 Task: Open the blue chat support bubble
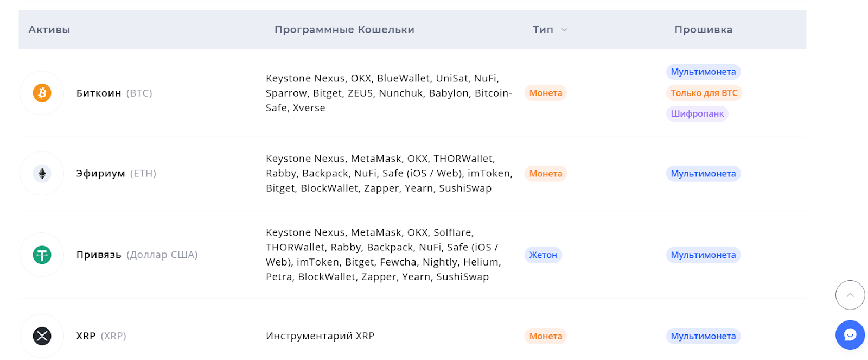(850, 334)
